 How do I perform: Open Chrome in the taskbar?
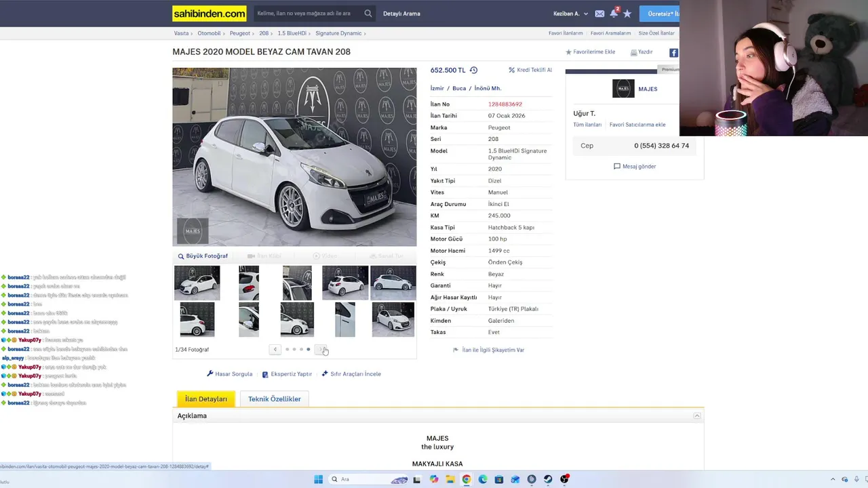pyautogui.click(x=467, y=479)
